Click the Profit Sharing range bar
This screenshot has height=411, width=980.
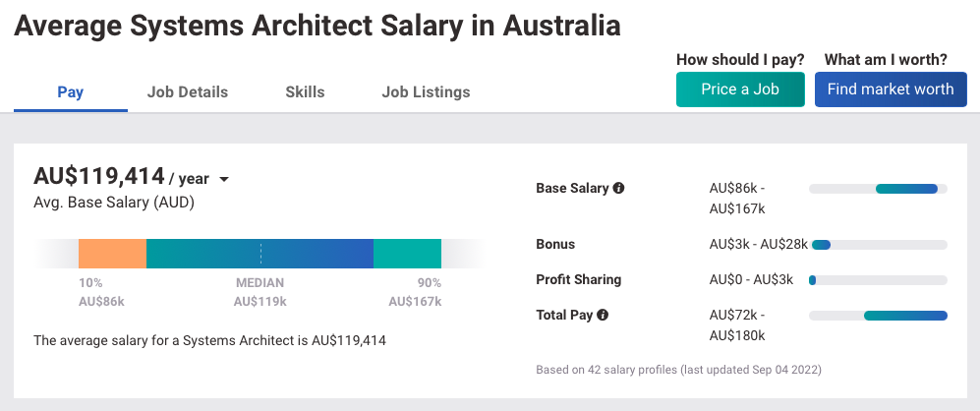point(878,280)
